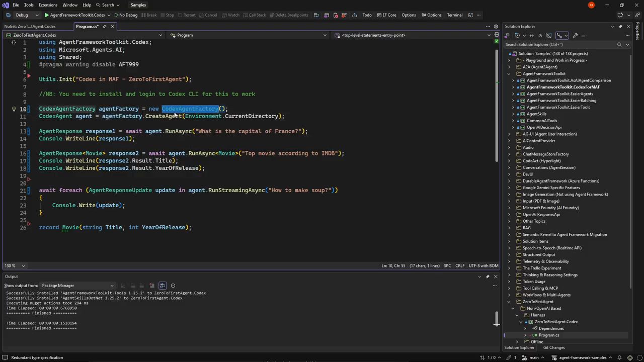Open the top-level-statements-entry-point member dropdown
Screen dimensions: 644x362
(x=413, y=35)
